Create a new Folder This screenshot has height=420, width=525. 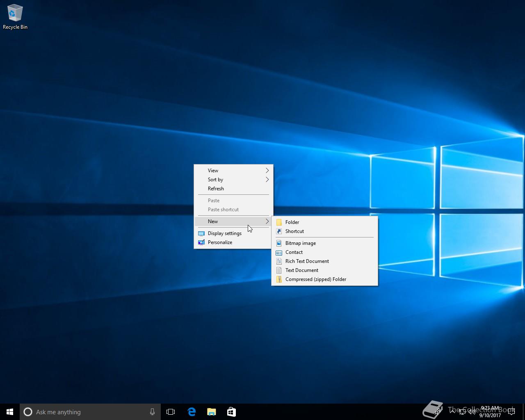(x=324, y=222)
